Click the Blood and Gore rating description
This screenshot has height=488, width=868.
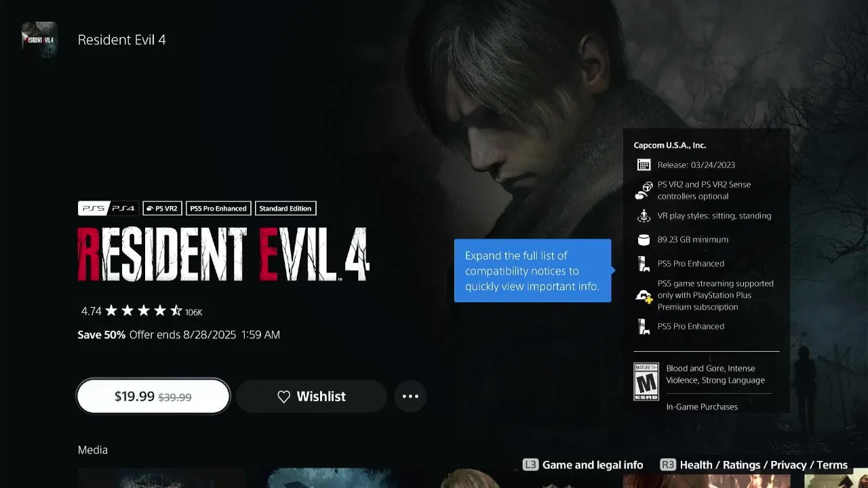[715, 374]
